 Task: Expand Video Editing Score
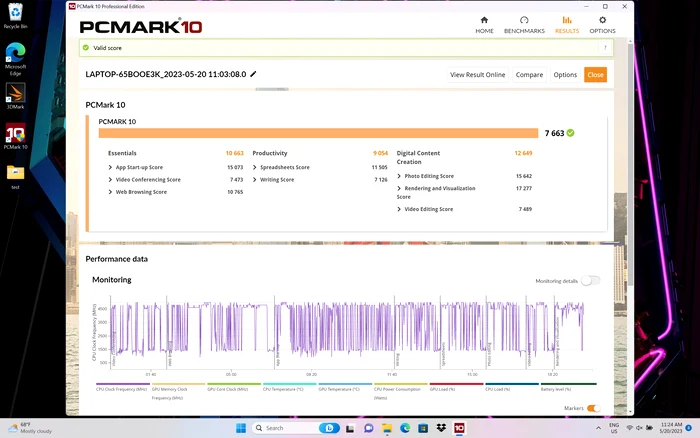click(x=399, y=209)
